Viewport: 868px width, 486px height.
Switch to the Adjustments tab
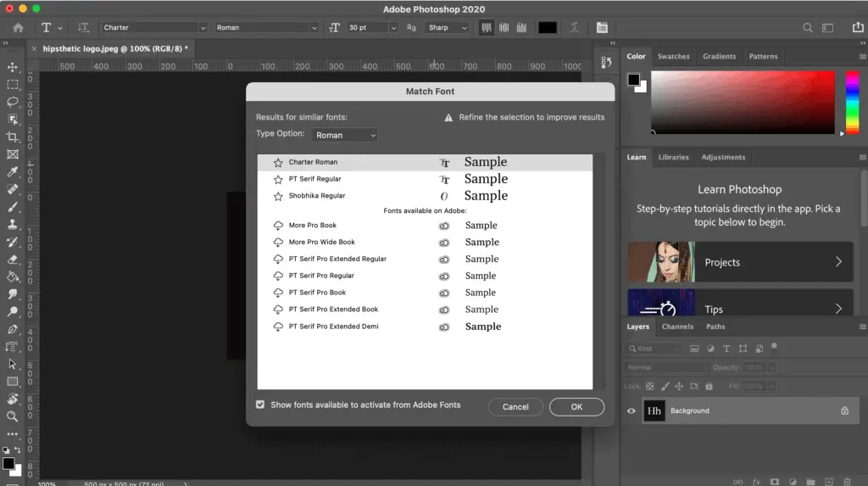point(723,158)
